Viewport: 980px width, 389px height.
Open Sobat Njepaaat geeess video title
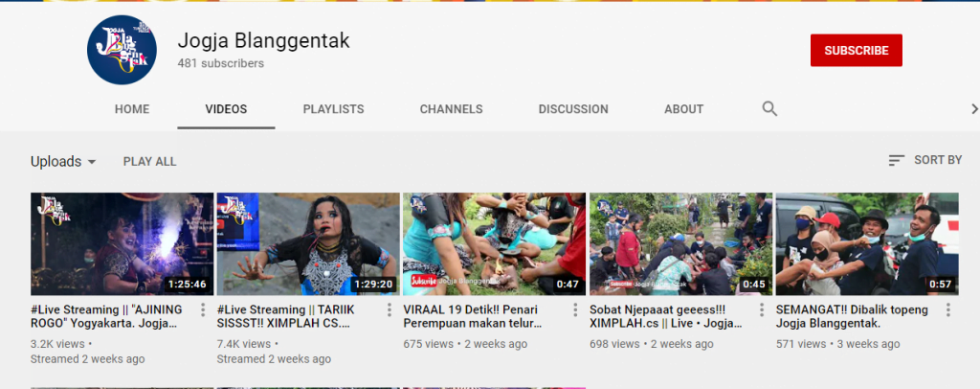666,316
